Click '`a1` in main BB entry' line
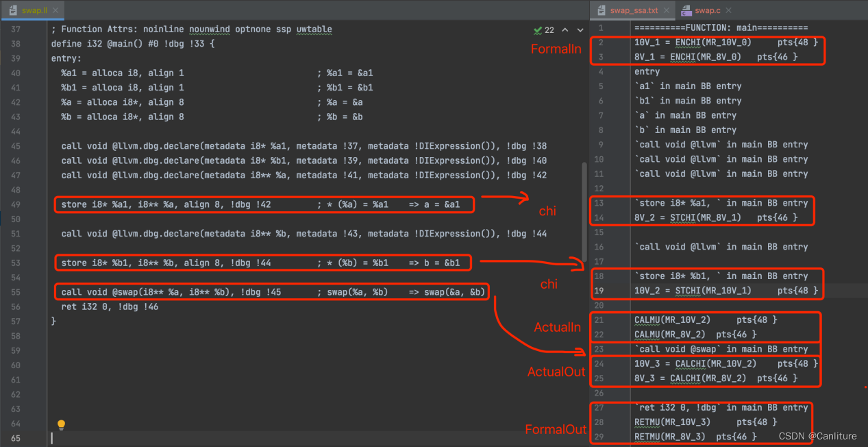This screenshot has height=447, width=868. [x=688, y=86]
